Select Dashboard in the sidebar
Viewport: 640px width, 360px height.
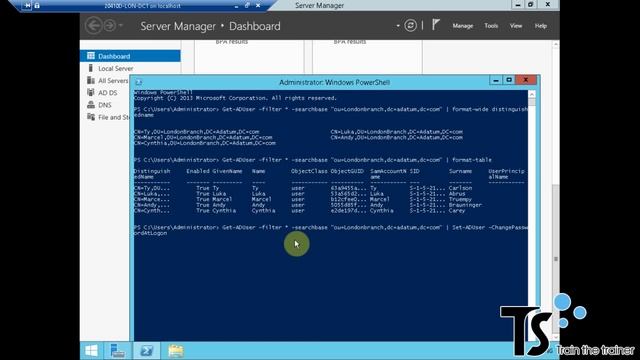[x=130, y=56]
